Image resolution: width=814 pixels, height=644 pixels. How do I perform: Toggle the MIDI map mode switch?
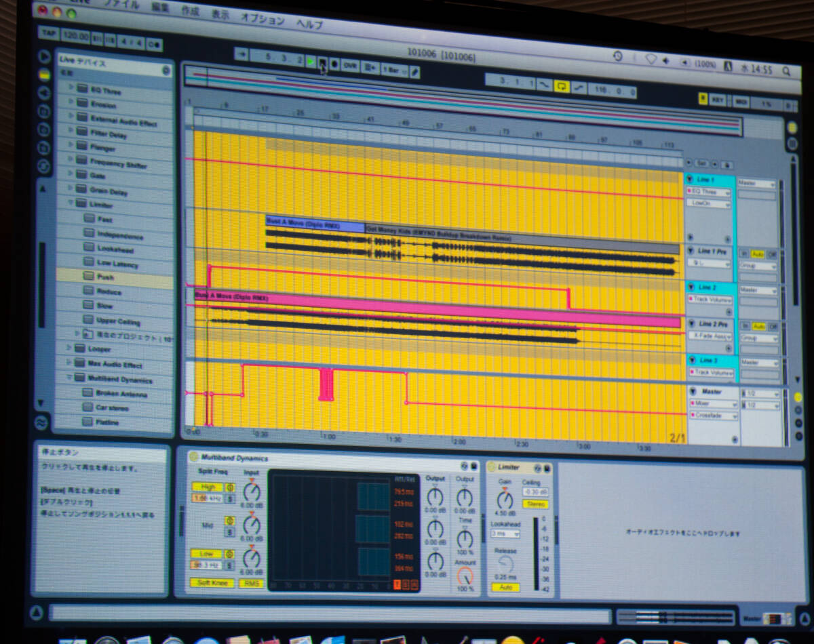click(x=741, y=102)
